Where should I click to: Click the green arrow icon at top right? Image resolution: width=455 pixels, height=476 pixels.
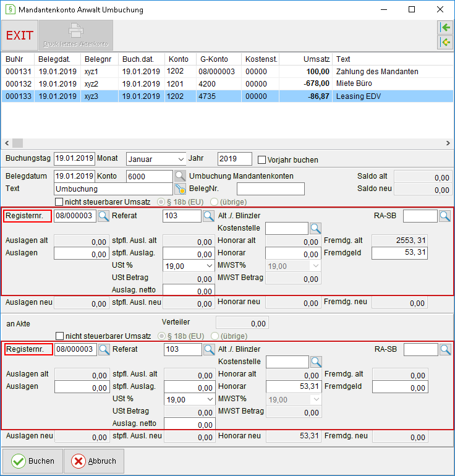[x=445, y=28]
